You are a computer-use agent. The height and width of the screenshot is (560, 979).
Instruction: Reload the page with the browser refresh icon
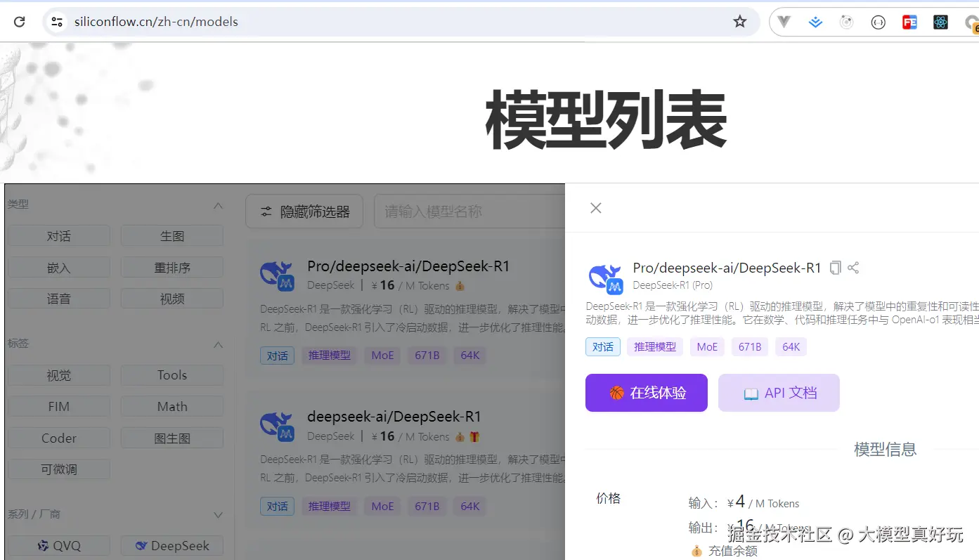pyautogui.click(x=20, y=22)
